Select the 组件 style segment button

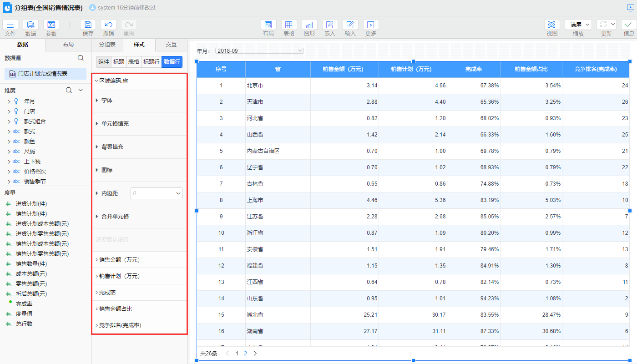(x=104, y=62)
